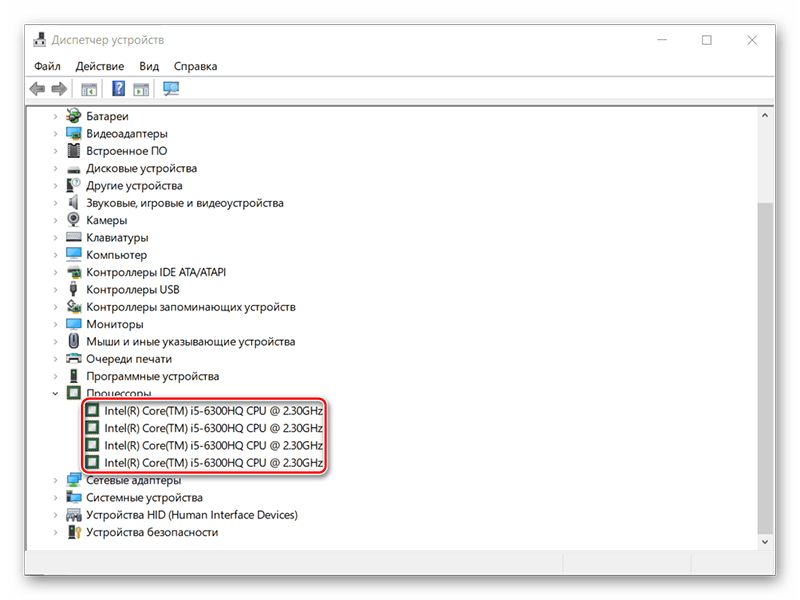This screenshot has height=600, width=800.
Task: Close the Диспетчер устройств window
Action: coord(752,40)
